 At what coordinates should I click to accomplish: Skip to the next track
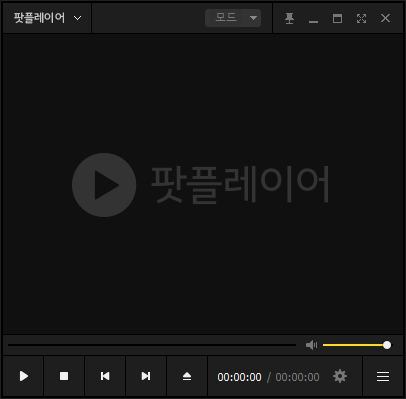tap(146, 376)
